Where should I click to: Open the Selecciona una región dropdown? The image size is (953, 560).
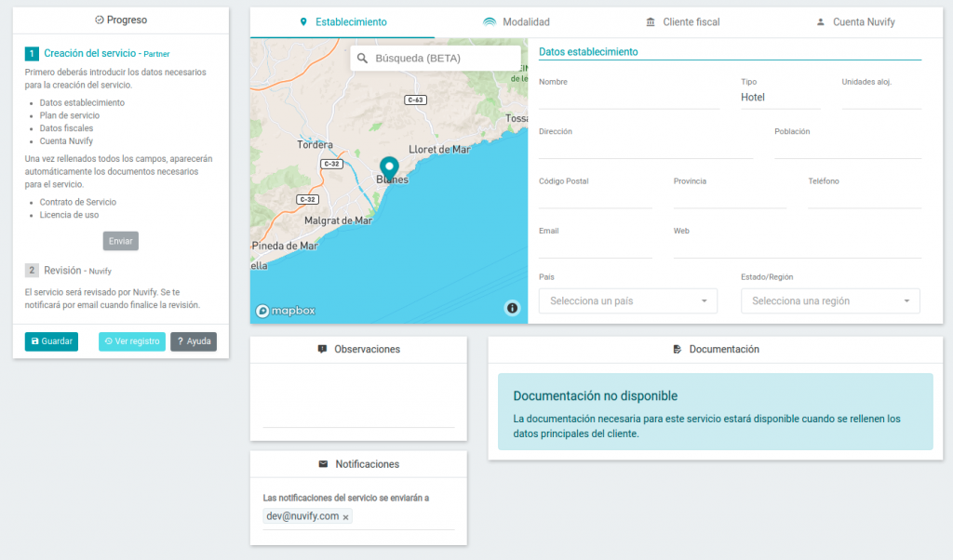click(x=830, y=301)
